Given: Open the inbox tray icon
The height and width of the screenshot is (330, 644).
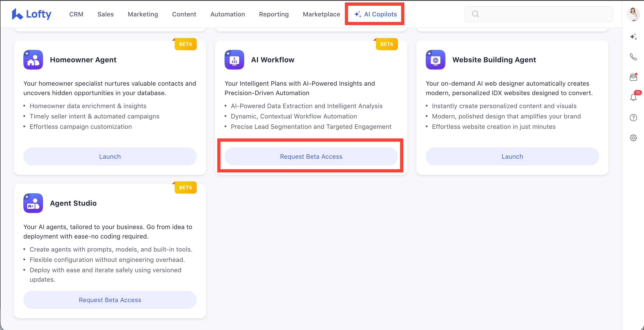Looking at the screenshot, I should tap(633, 77).
